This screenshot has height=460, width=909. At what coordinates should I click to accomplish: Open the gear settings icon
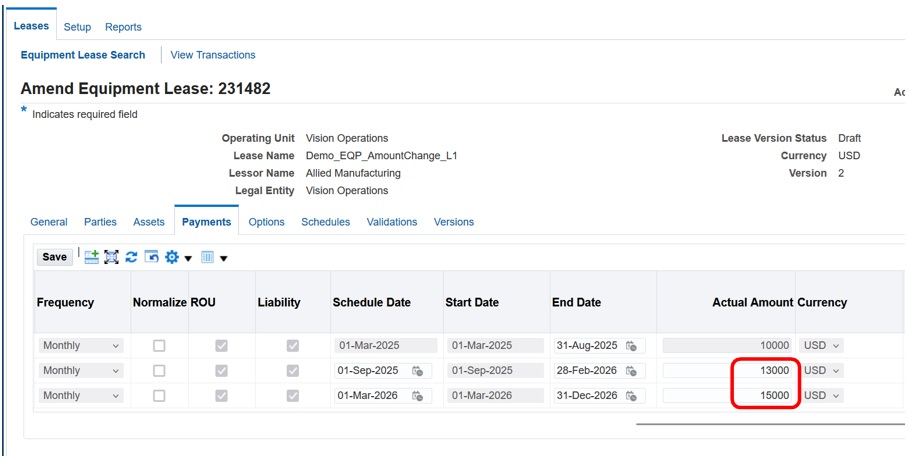coord(172,257)
